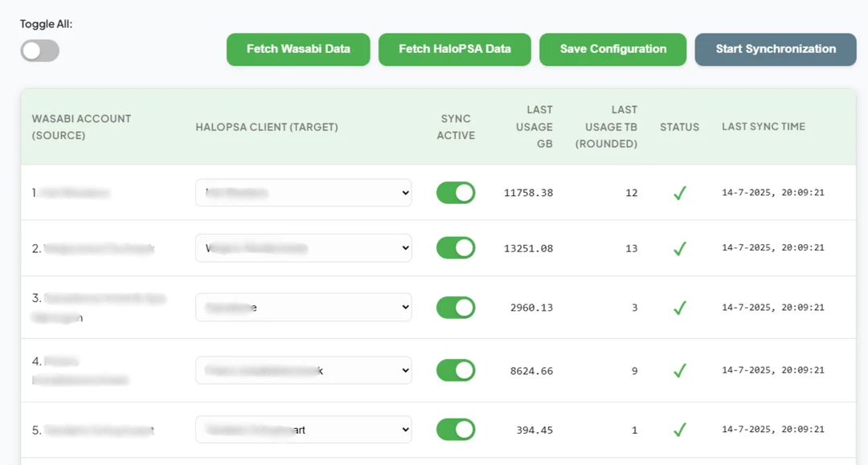Change the HaloPSA client for row 4

[x=303, y=370]
